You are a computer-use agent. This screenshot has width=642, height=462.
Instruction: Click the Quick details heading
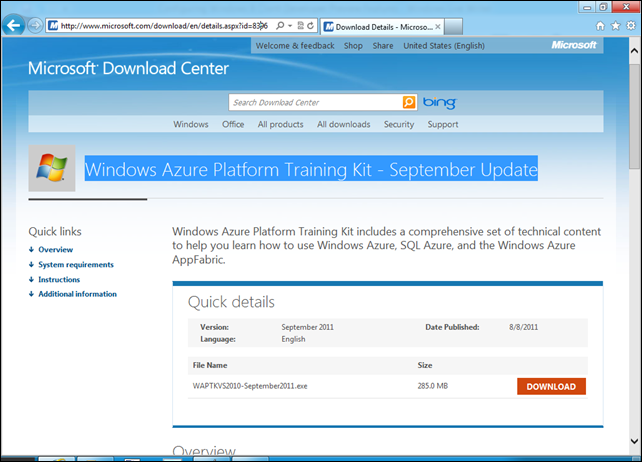231,302
